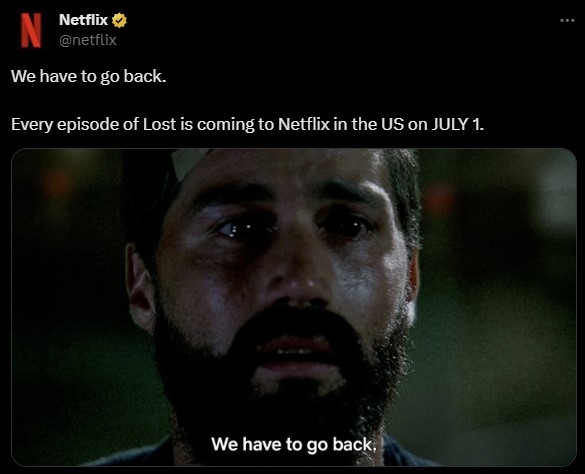Click the white bandage on the man's forehead
The width and height of the screenshot is (585, 474).
pyautogui.click(x=188, y=162)
